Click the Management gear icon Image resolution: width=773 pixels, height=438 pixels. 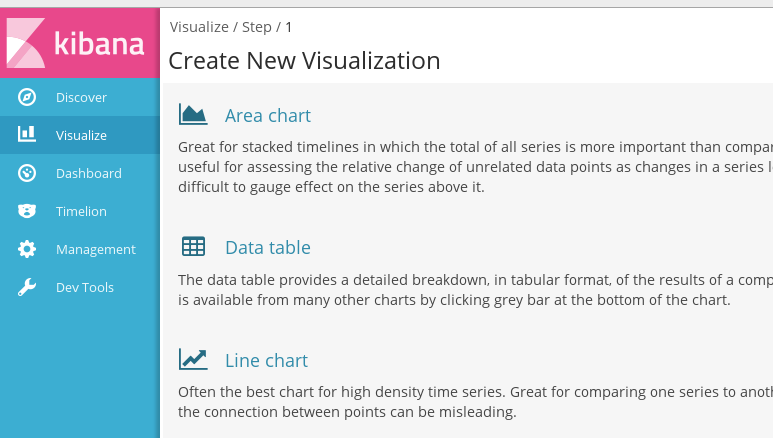(27, 249)
